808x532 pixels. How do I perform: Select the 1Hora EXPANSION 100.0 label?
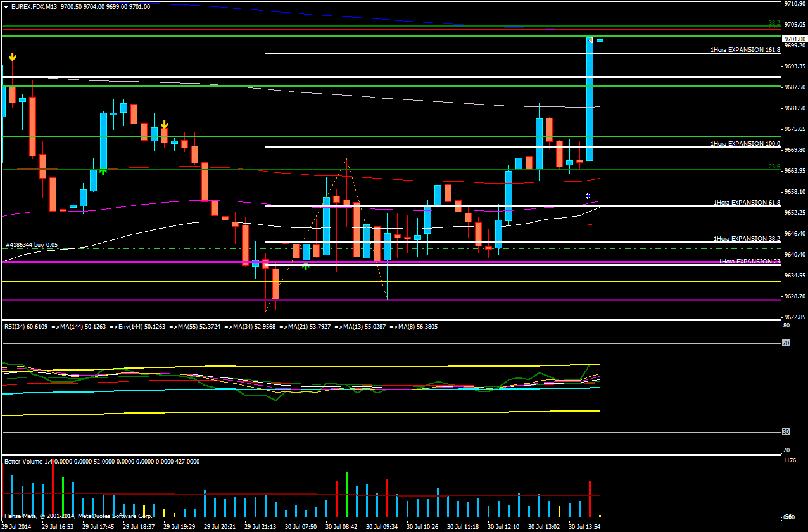(x=745, y=144)
